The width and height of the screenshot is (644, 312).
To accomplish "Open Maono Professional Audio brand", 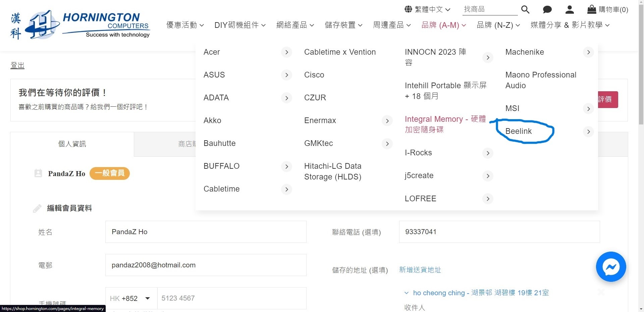I will coord(541,80).
